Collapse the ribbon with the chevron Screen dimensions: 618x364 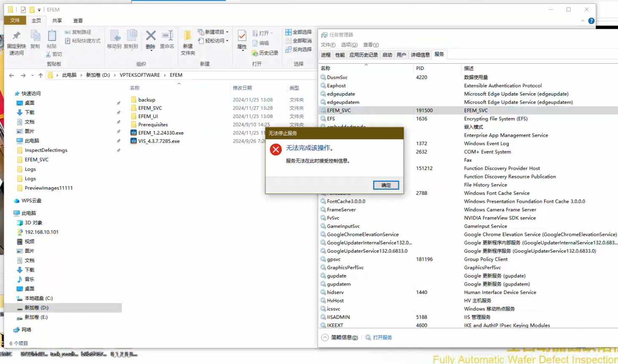583,21
